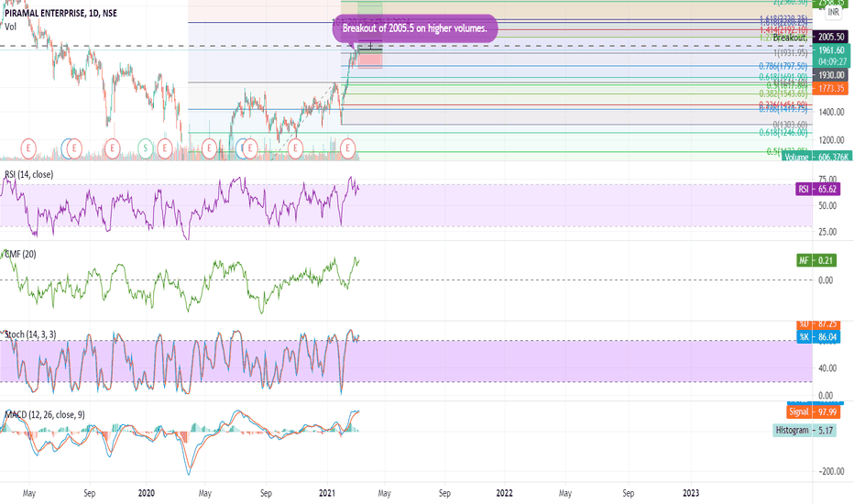Select the red stop-loss box of the long position
Screen dimensions: 854x504
370,60
